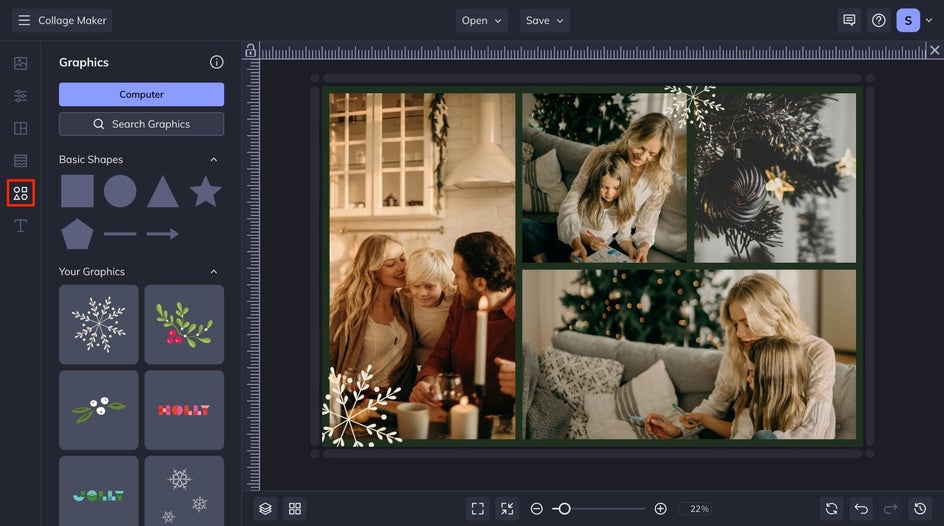The height and width of the screenshot is (526, 944).
Task: Select the Layouts sidebar icon
Action: [x=20, y=128]
